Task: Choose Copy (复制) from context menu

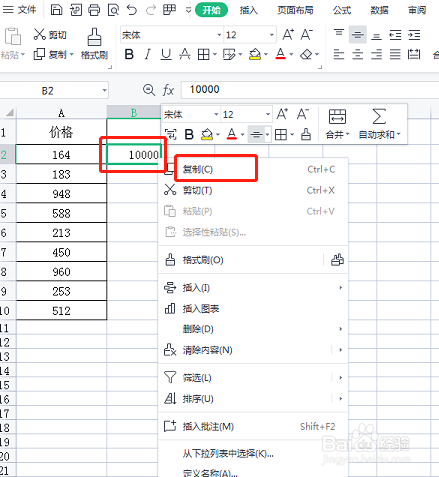Action: pyautogui.click(x=253, y=169)
